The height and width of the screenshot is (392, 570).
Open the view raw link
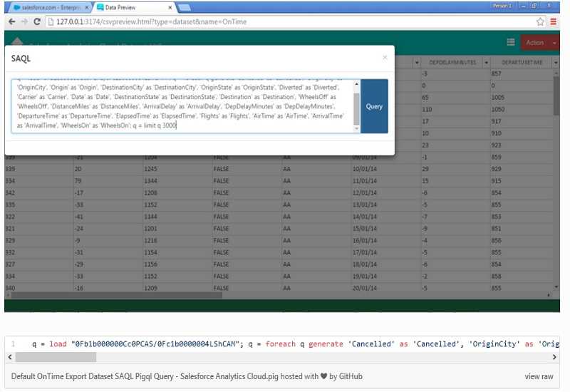(x=539, y=376)
